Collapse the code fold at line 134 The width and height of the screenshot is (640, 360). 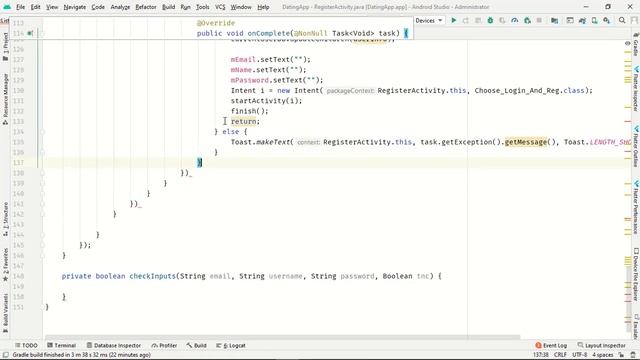(x=42, y=132)
